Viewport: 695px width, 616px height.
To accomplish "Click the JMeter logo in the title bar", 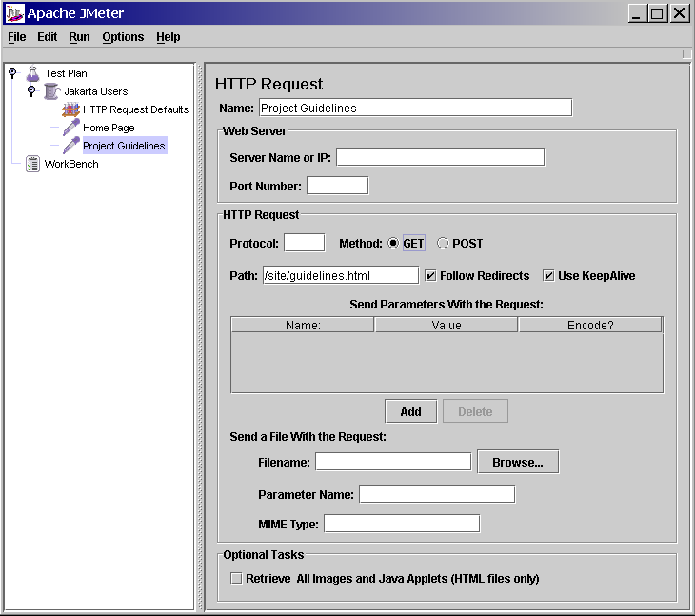I will click(x=14, y=13).
